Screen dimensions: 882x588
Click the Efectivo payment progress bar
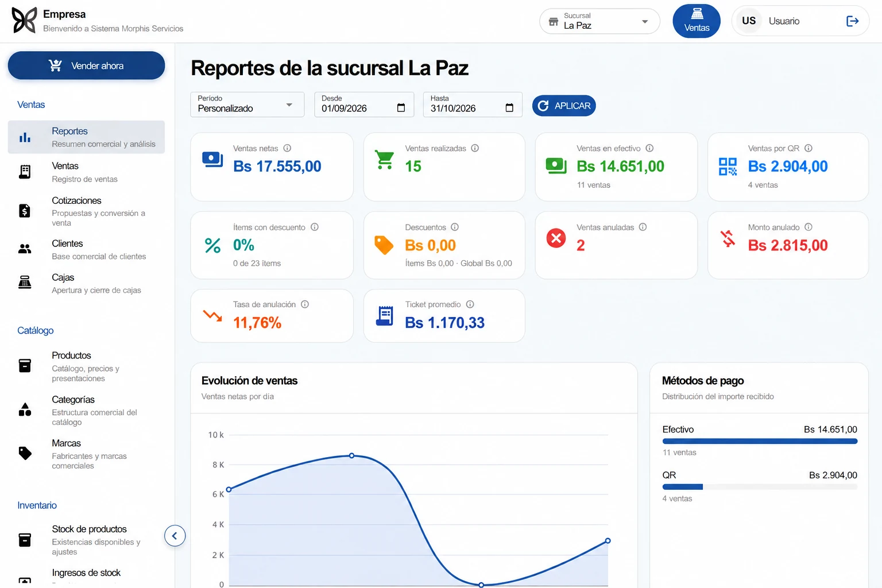click(760, 441)
